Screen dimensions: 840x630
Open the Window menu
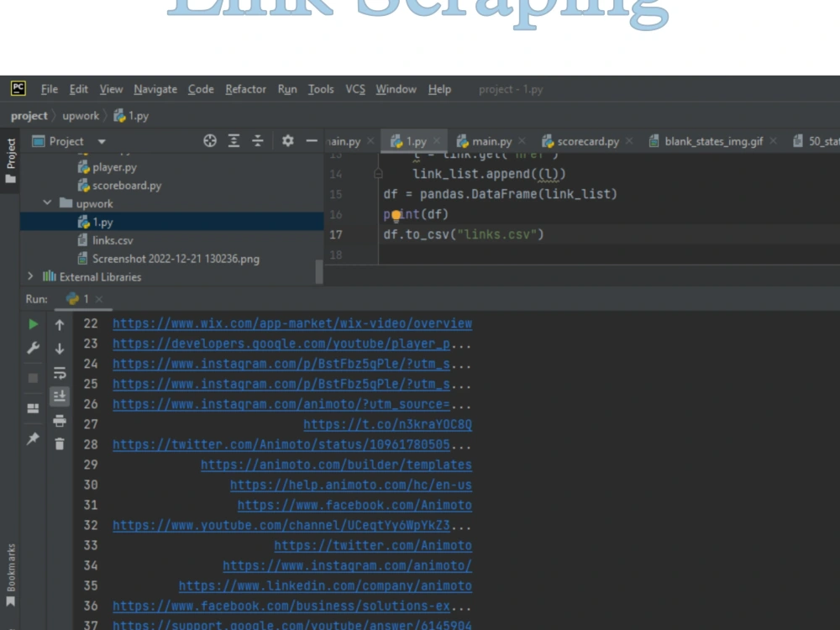coord(396,90)
